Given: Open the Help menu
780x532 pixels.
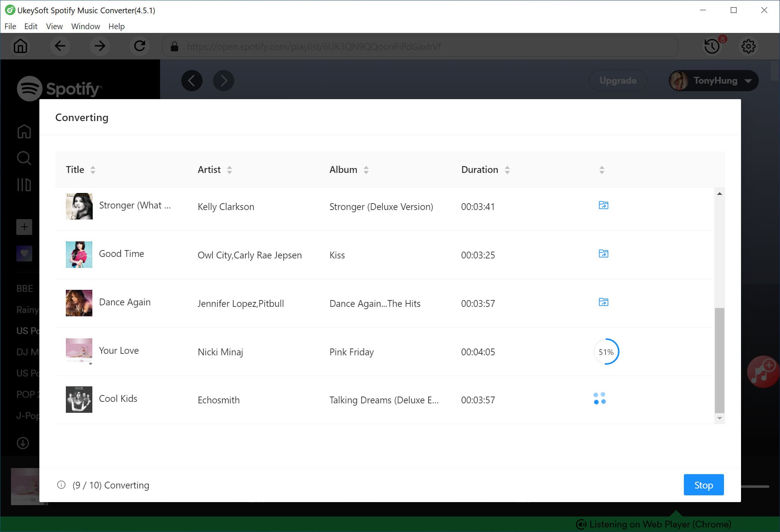Looking at the screenshot, I should click(x=117, y=26).
